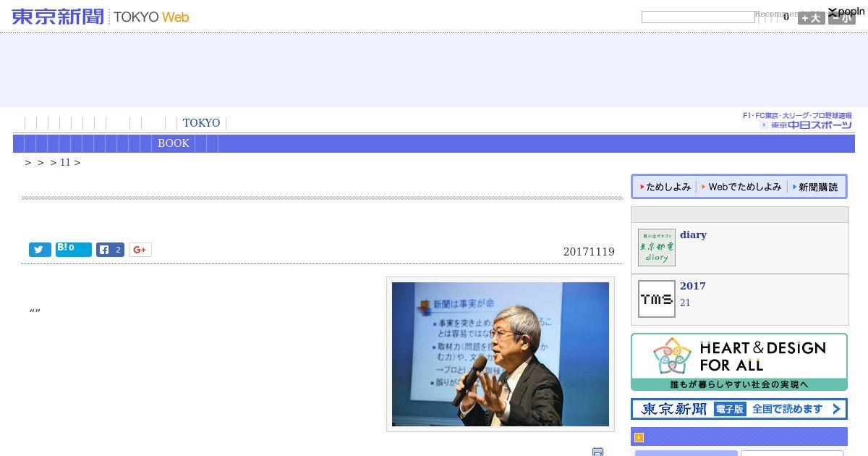The image size is (868, 456).
Task: Click the 11 breadcrumb link
Action: point(65,162)
